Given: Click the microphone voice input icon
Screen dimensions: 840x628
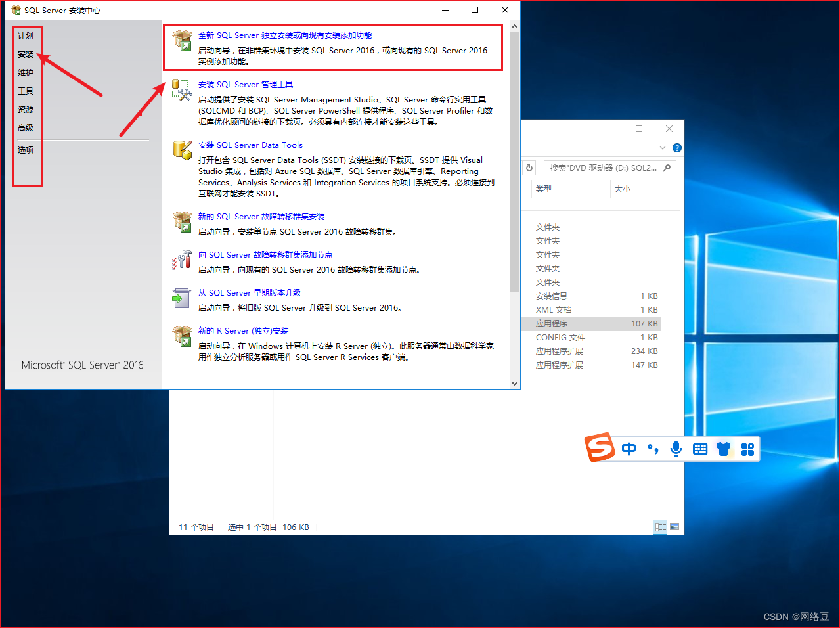Looking at the screenshot, I should [676, 449].
